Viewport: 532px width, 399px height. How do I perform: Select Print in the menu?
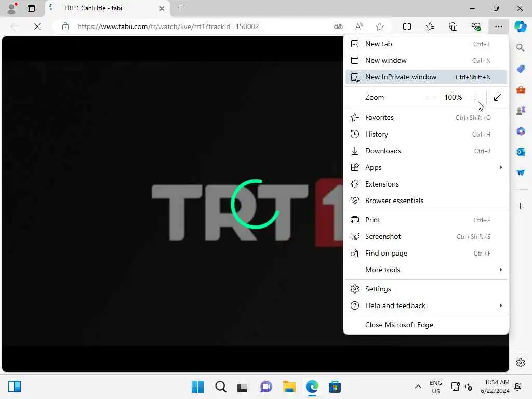click(426, 220)
